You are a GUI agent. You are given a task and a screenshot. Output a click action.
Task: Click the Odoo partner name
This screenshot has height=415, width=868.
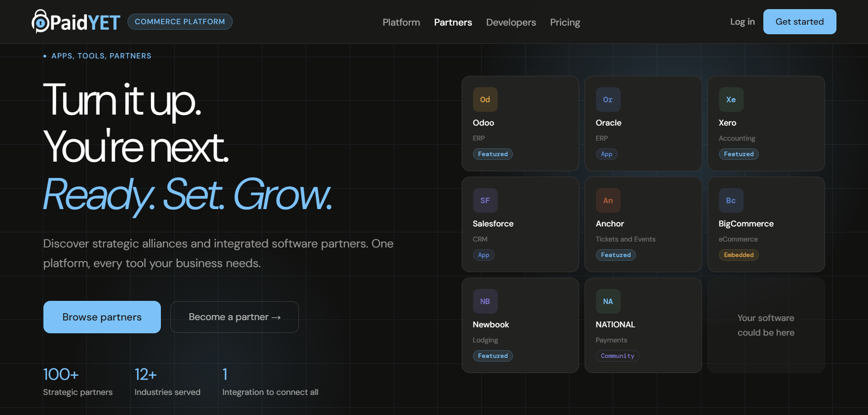[484, 123]
